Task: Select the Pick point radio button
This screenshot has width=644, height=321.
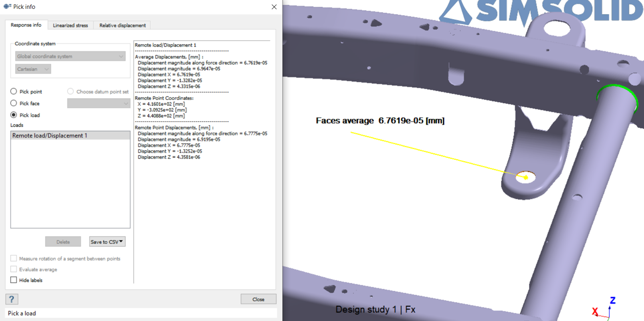Action: pyautogui.click(x=14, y=92)
